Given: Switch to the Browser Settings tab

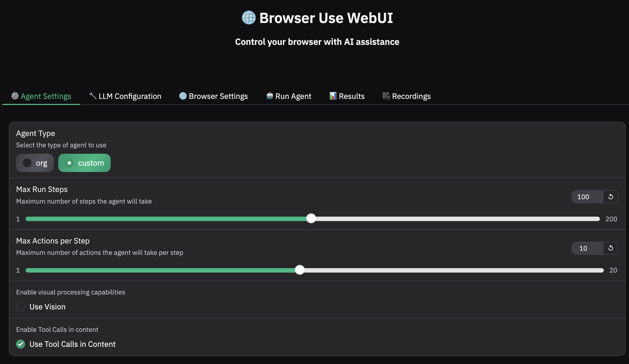Looking at the screenshot, I should pyautogui.click(x=218, y=96).
